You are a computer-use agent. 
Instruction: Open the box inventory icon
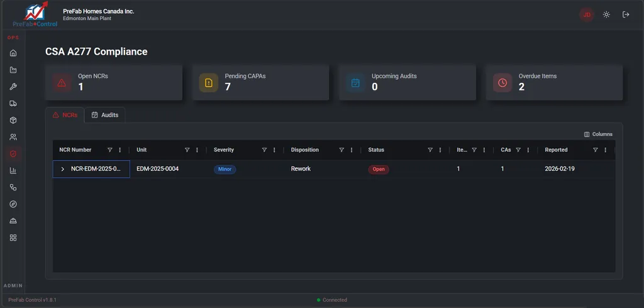(13, 120)
